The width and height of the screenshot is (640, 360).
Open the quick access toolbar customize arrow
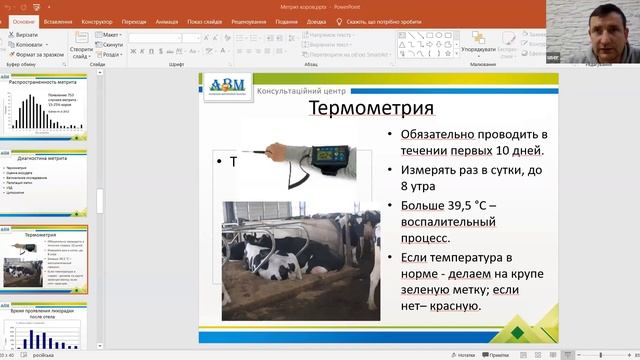(x=49, y=7)
